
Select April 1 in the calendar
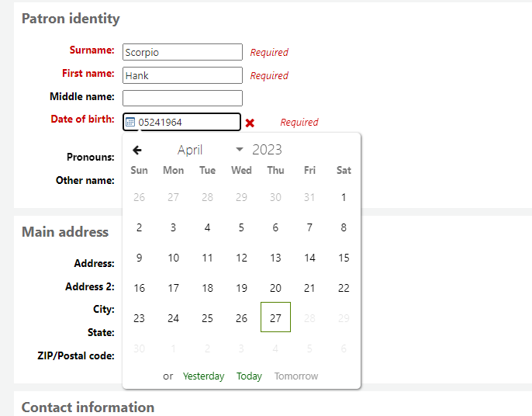click(x=344, y=197)
